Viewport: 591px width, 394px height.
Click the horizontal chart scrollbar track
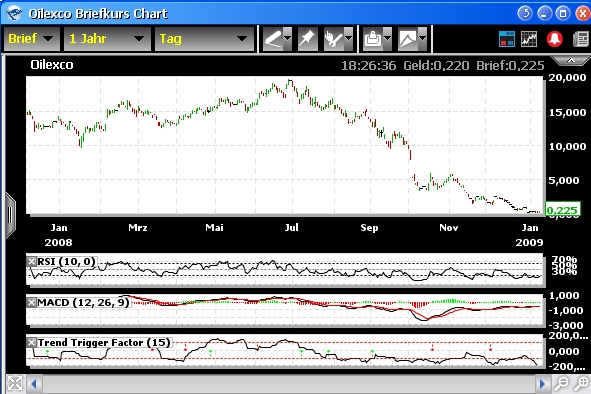point(288,384)
